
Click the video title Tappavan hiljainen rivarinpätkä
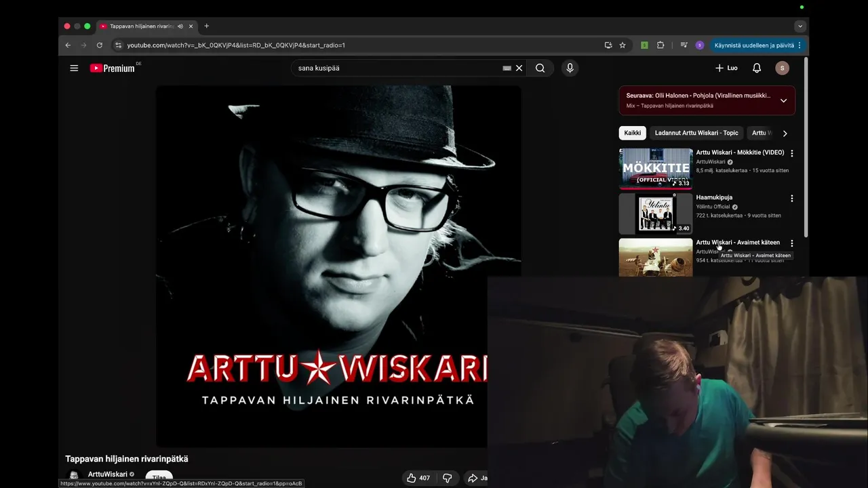point(127,459)
